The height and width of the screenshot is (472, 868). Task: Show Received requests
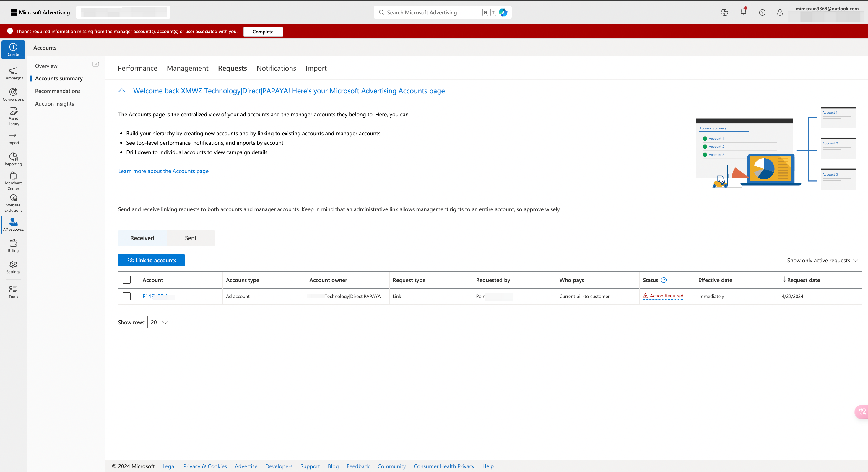pos(142,238)
